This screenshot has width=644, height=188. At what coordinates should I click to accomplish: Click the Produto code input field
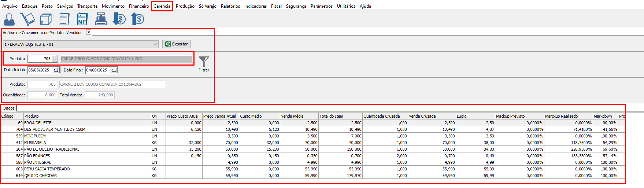click(x=40, y=59)
